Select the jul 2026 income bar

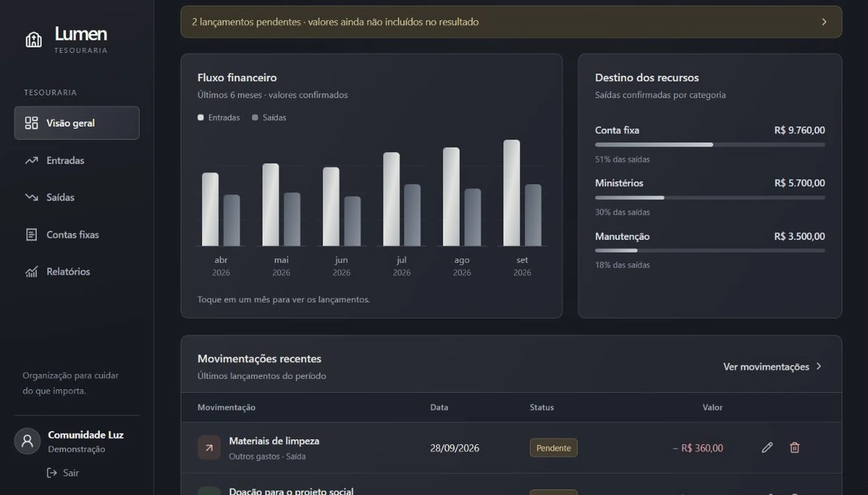tap(391, 199)
